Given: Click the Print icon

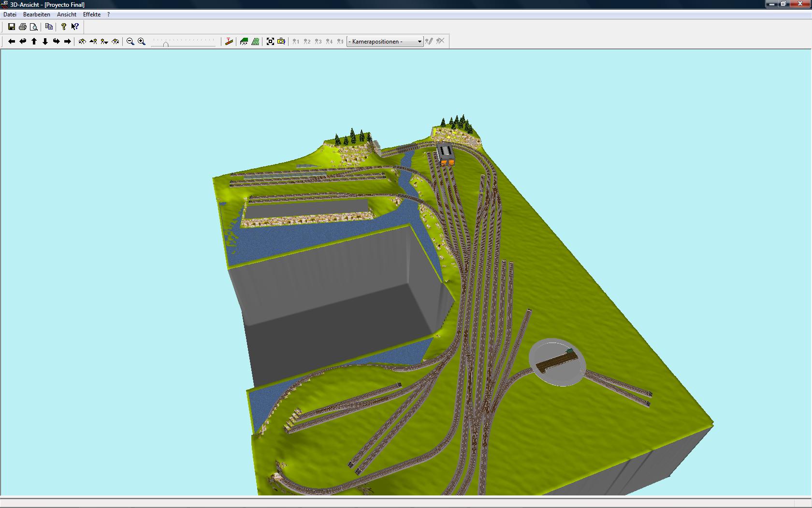Looking at the screenshot, I should coord(23,27).
